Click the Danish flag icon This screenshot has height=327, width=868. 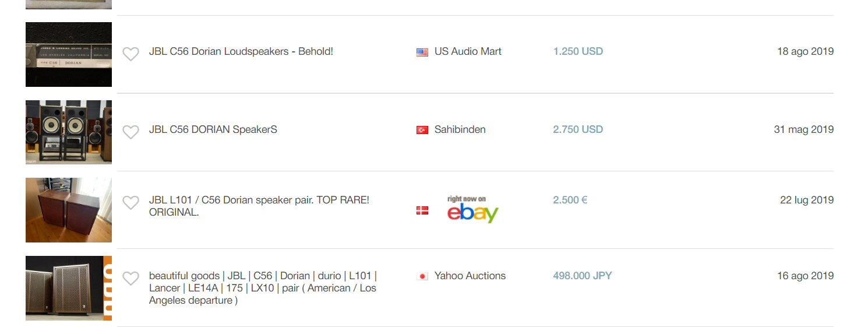(x=422, y=210)
